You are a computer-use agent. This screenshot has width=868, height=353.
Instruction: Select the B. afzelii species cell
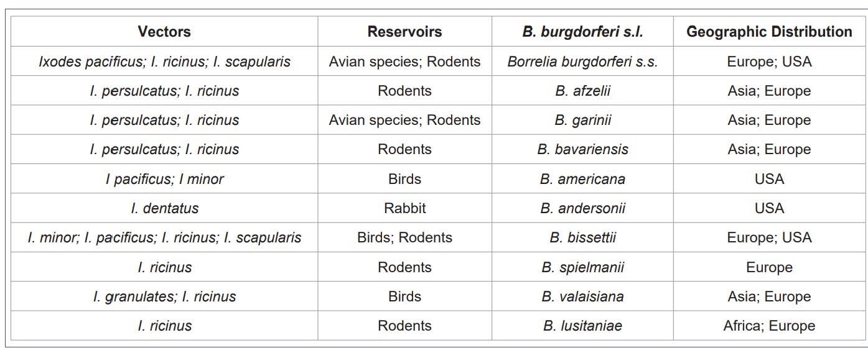[x=582, y=91]
